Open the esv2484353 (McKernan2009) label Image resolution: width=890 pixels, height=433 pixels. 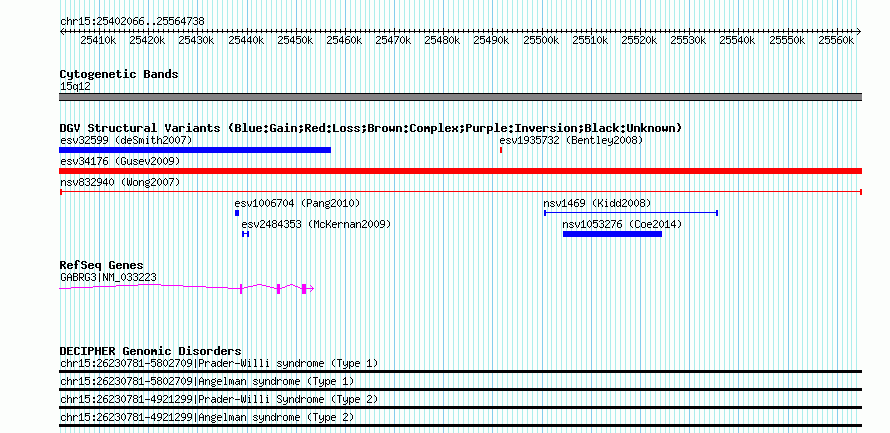pos(317,224)
